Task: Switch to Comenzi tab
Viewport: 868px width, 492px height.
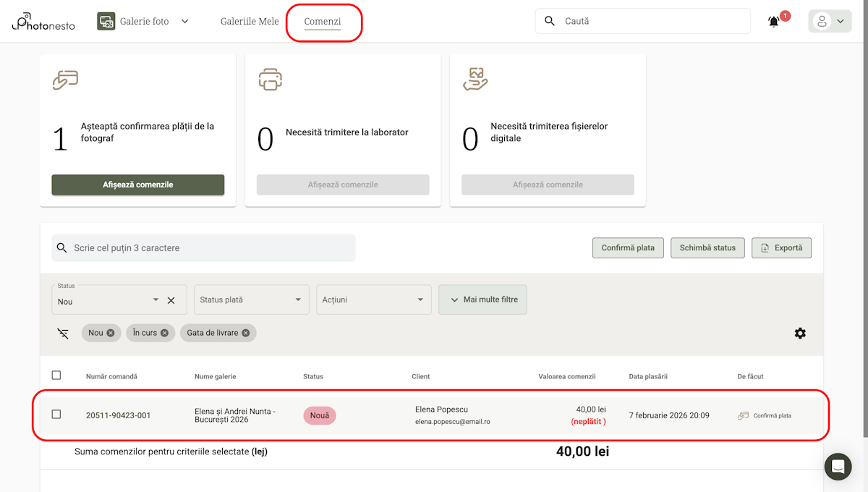Action: pyautogui.click(x=323, y=22)
